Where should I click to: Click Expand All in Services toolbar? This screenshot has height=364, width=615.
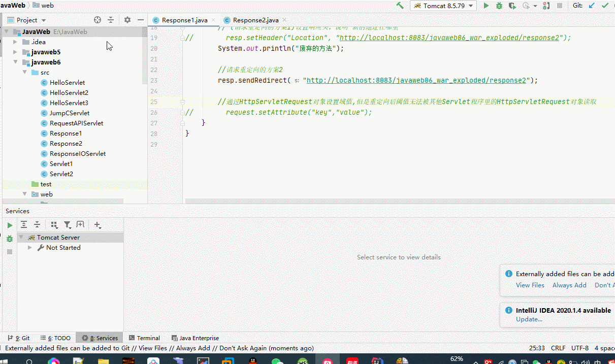(24, 224)
